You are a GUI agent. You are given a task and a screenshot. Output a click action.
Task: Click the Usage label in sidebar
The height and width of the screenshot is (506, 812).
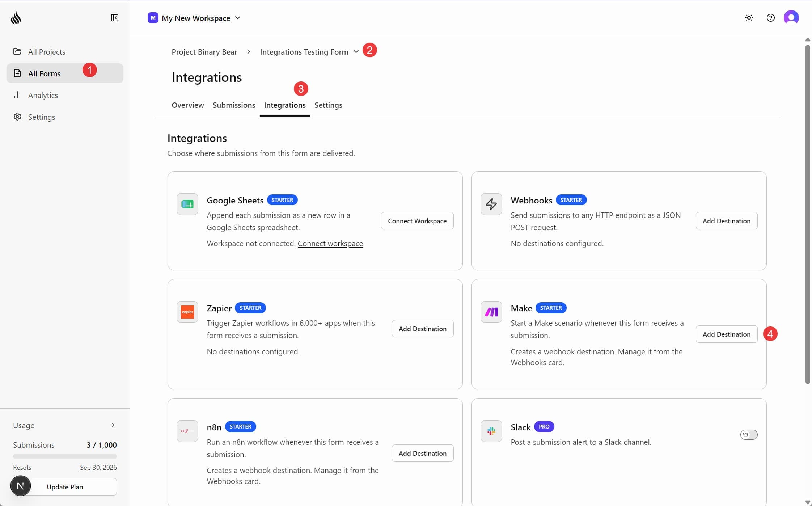[24, 425]
